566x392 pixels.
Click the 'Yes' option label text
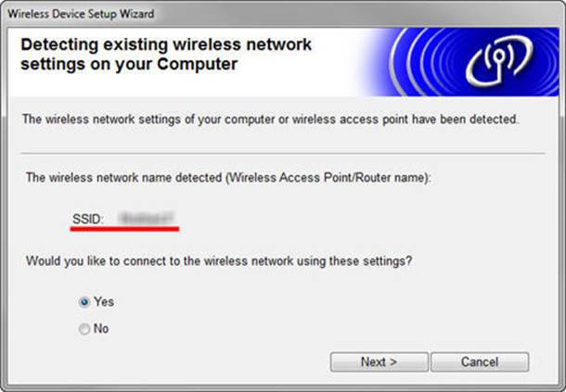coord(103,301)
